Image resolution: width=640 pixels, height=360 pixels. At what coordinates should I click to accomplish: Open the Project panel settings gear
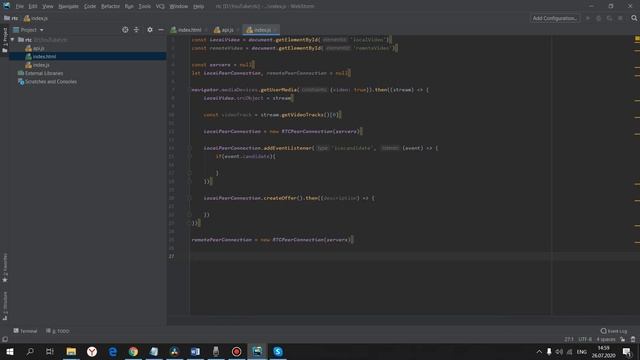(x=150, y=30)
